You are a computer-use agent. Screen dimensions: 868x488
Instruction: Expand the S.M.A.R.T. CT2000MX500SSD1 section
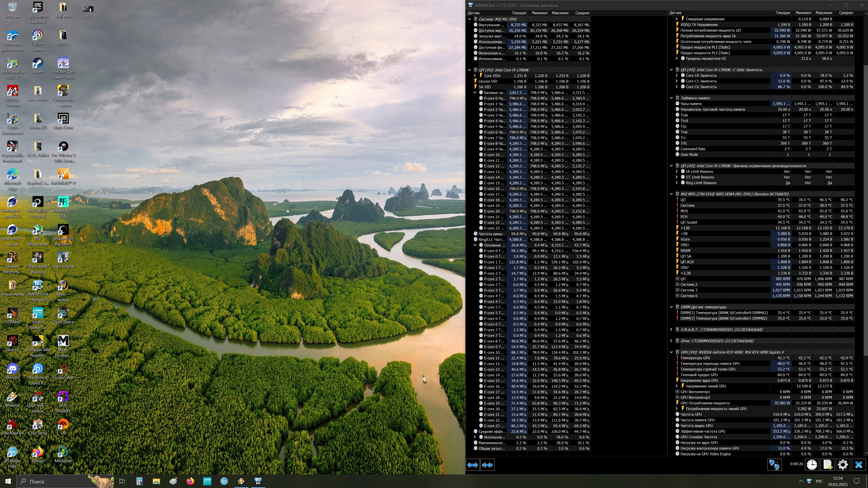click(671, 330)
